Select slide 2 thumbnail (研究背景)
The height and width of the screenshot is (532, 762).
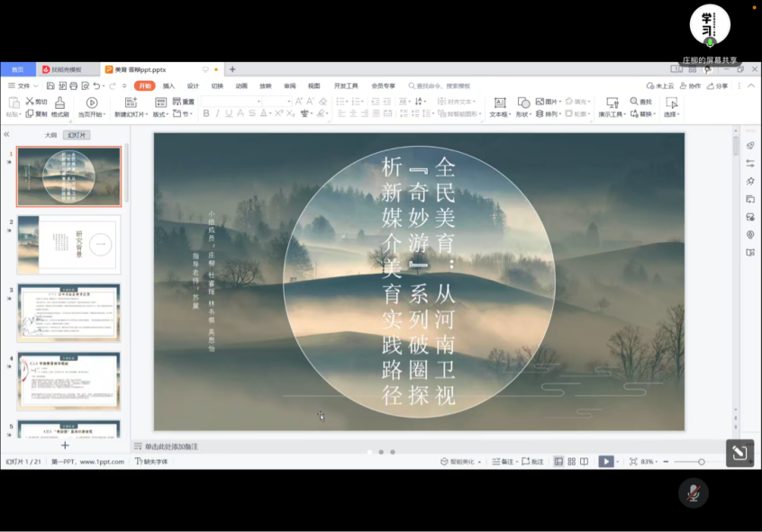coord(69,244)
